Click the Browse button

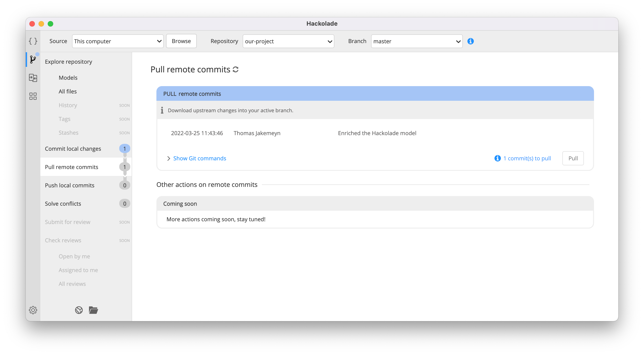click(181, 41)
